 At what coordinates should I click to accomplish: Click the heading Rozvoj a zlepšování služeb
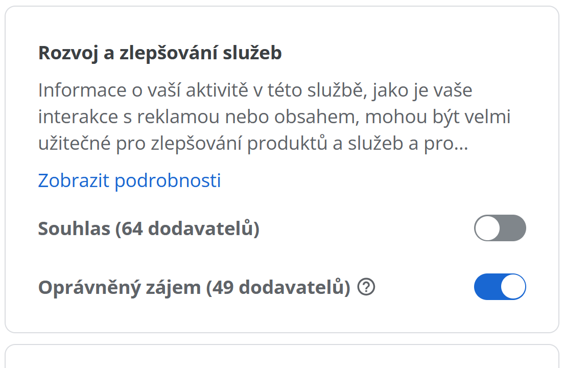point(160,53)
